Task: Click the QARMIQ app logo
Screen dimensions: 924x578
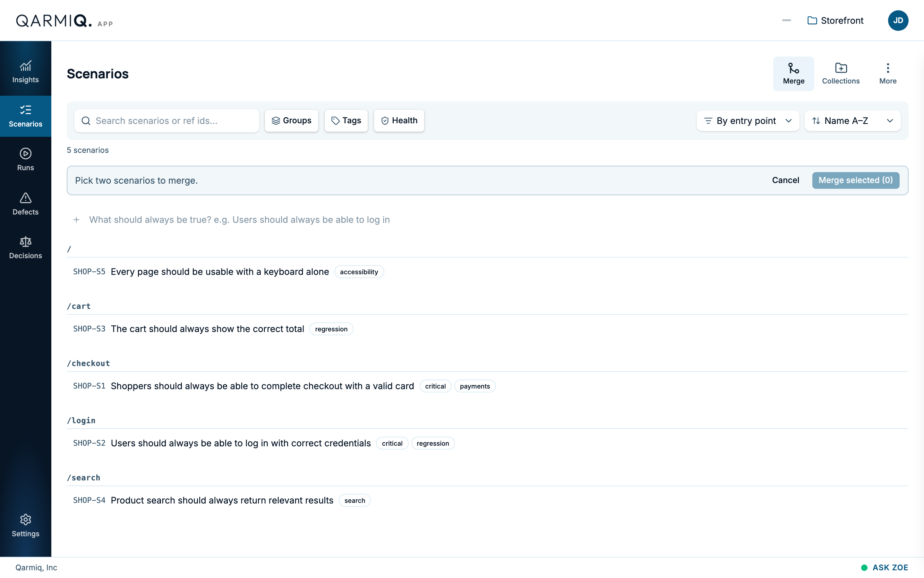Action: point(64,21)
